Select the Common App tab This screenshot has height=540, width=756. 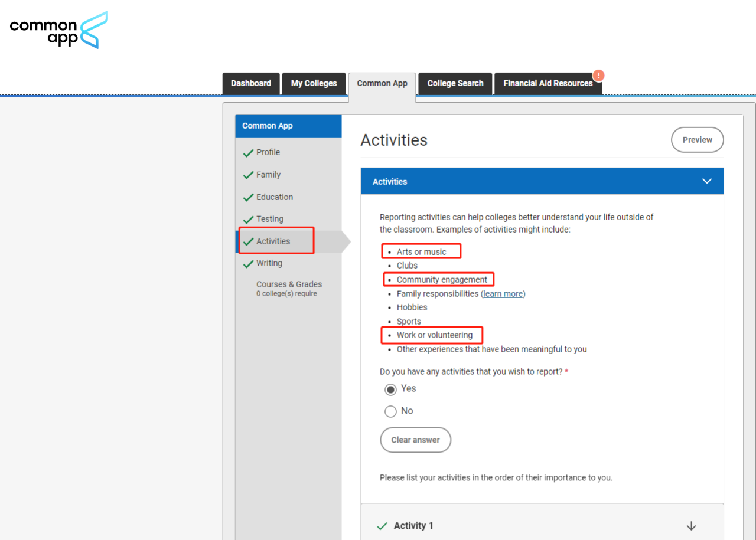[382, 83]
